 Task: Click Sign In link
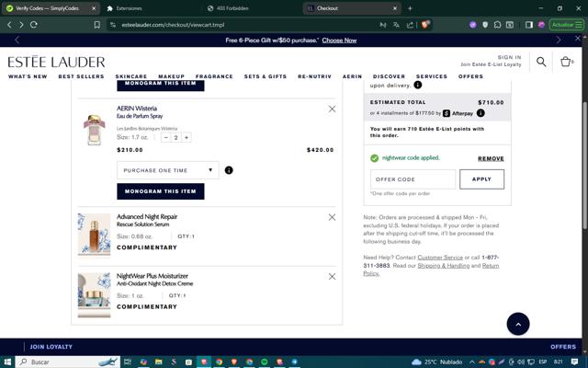pos(509,57)
